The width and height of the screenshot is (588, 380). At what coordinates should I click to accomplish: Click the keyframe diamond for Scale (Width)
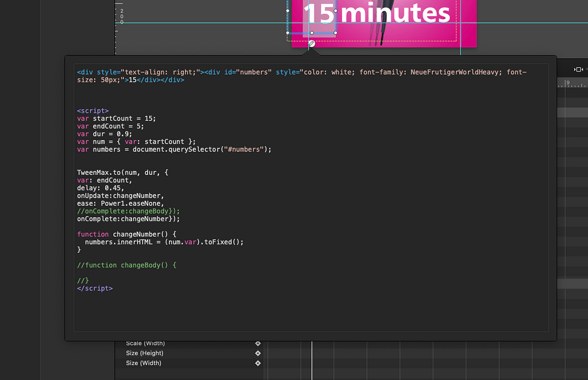[257, 343]
